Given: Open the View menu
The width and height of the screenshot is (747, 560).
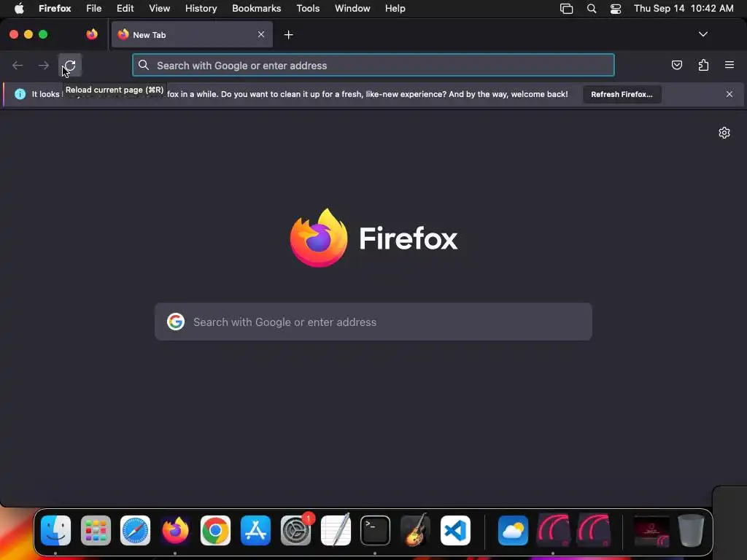Looking at the screenshot, I should (159, 9).
